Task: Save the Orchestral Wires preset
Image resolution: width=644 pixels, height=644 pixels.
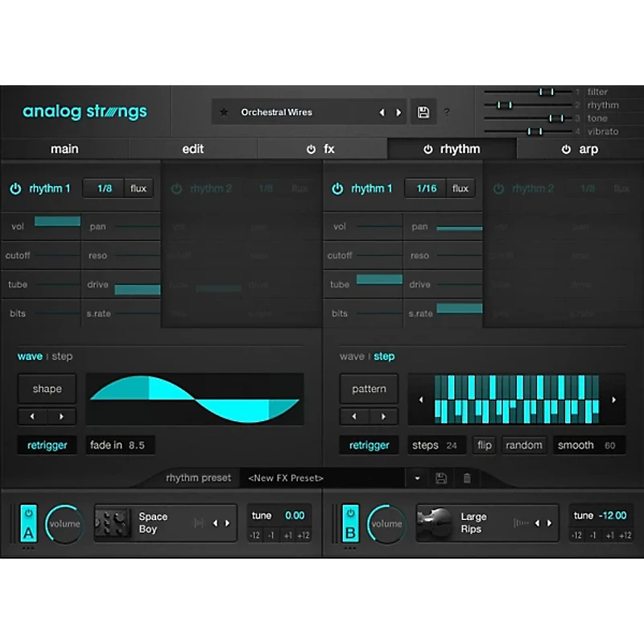Action: coord(423,112)
